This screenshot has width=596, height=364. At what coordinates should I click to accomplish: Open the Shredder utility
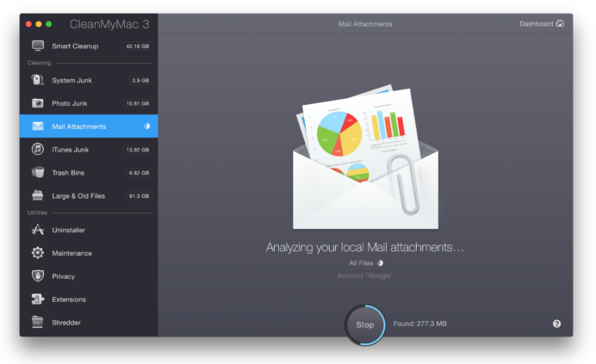click(89, 323)
